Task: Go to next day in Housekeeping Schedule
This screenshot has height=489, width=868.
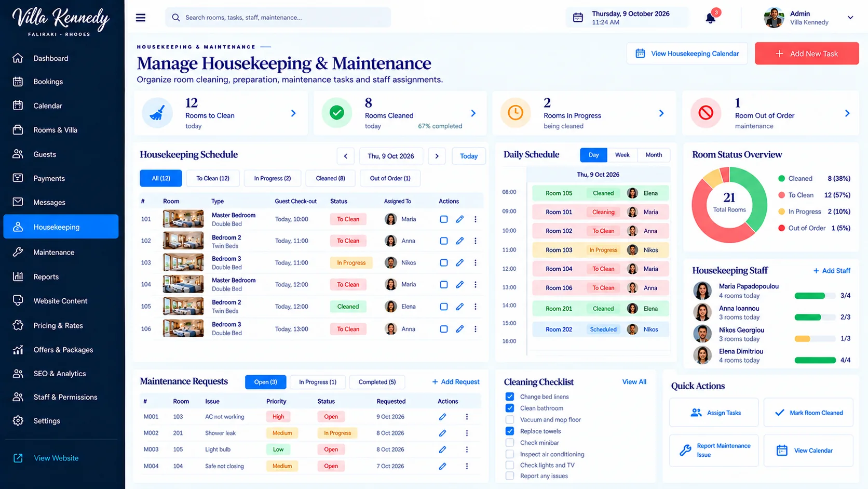Action: [x=437, y=156]
